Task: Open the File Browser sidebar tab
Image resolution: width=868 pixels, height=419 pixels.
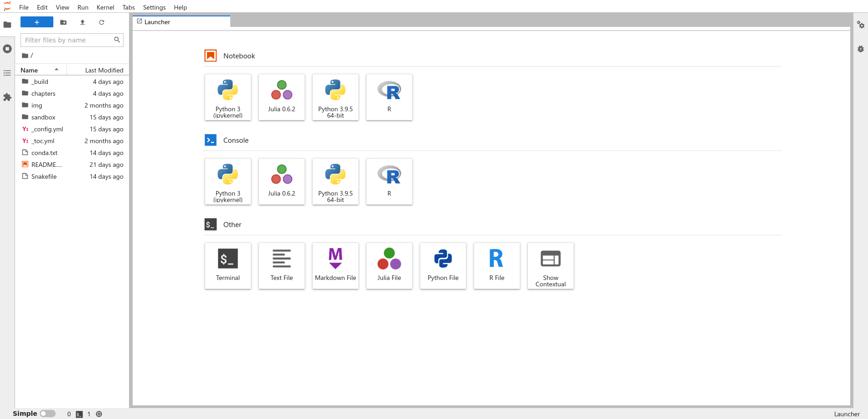Action: 7,25
